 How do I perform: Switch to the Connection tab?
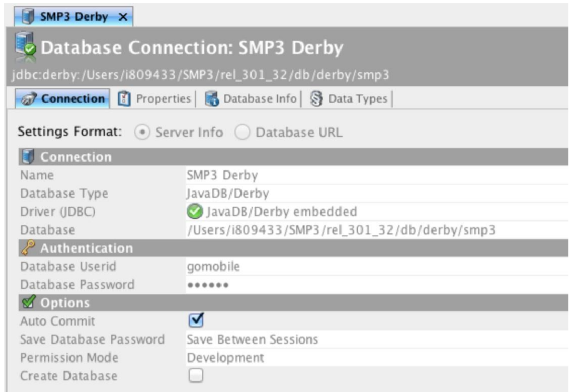point(62,98)
